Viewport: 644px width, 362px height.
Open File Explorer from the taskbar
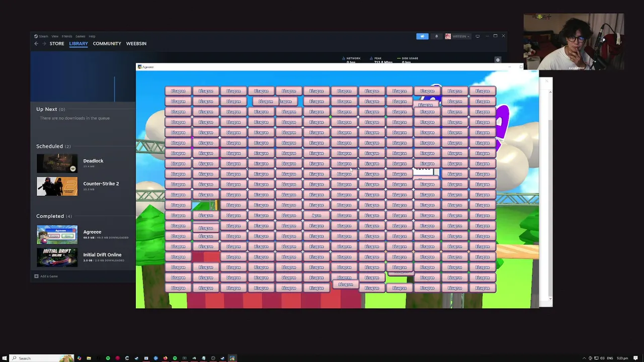coord(89,358)
